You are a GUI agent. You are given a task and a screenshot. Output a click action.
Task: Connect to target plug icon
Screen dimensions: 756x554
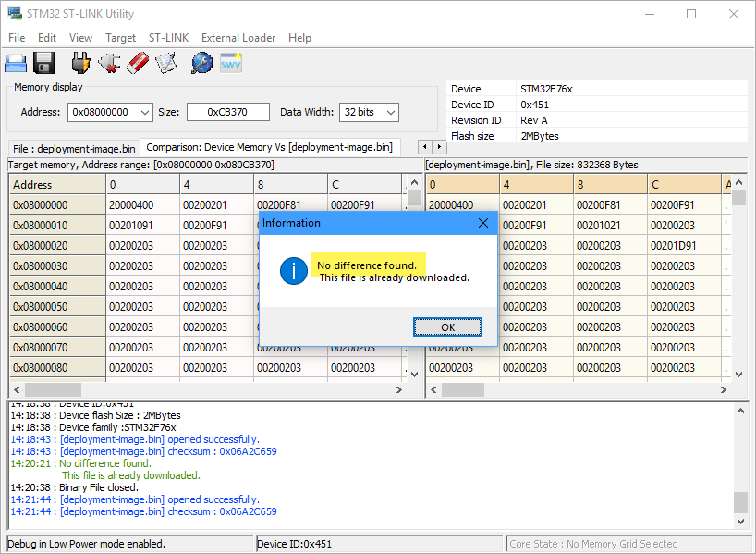[x=81, y=63]
